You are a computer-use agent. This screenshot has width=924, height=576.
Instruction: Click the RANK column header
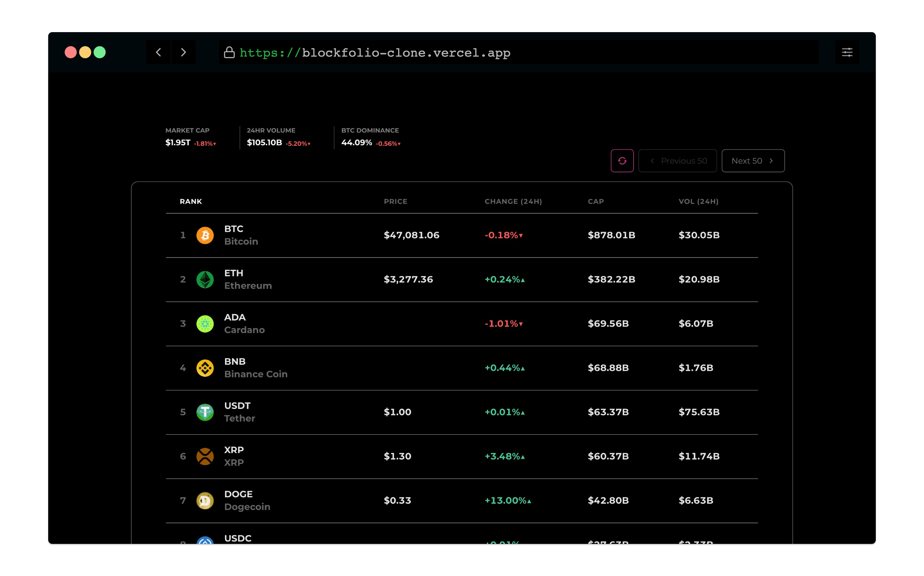(x=191, y=201)
